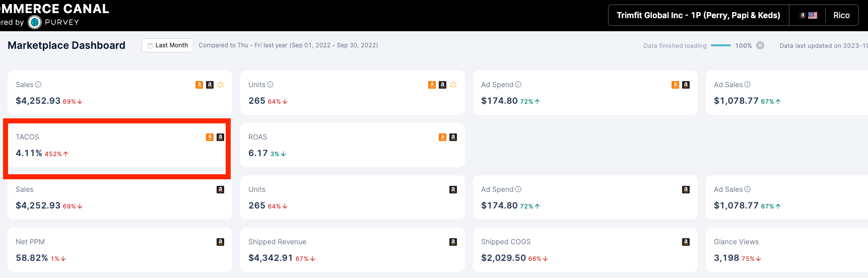Open the Last Month date range picker

tap(167, 45)
